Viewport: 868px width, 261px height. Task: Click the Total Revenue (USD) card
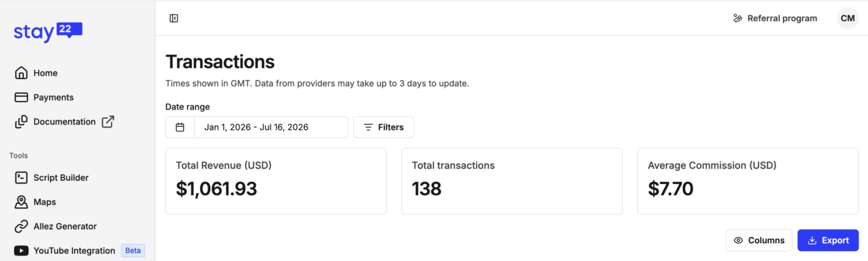[276, 181]
